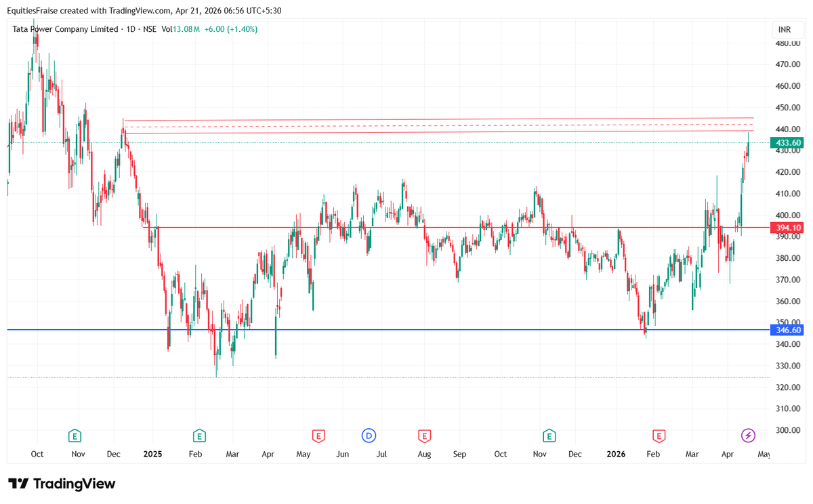The height and width of the screenshot is (504, 813).
Task: Open the red earnings marker near May
Action: pos(318,436)
